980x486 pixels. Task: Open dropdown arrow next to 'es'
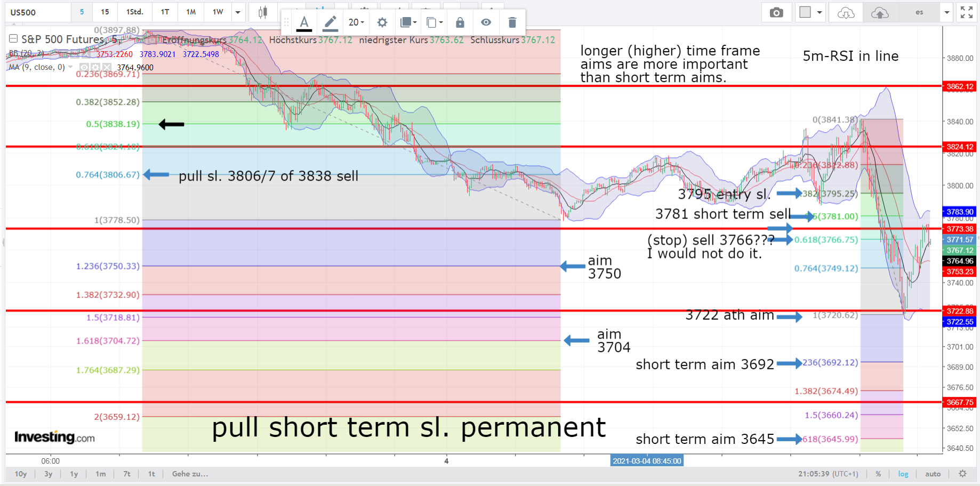946,12
